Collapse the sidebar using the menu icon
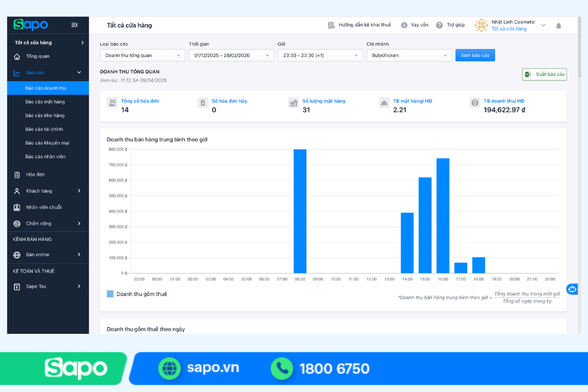The height and width of the screenshot is (392, 588). (74, 25)
